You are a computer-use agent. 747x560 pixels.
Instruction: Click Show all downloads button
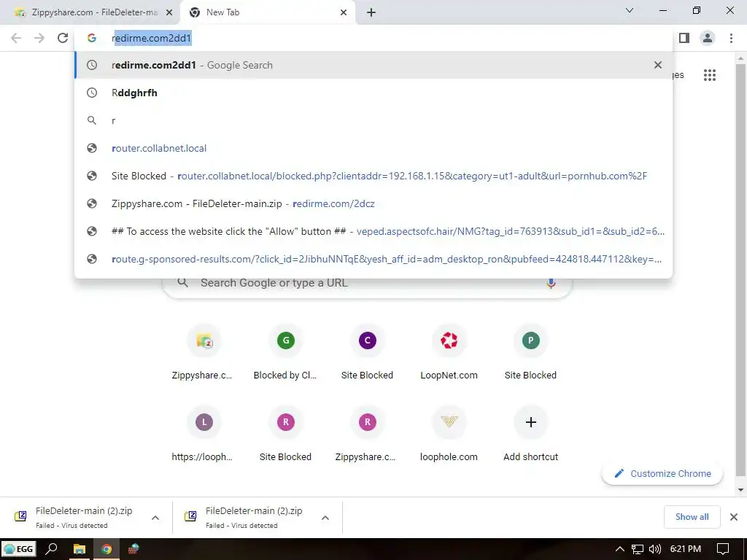pyautogui.click(x=692, y=517)
